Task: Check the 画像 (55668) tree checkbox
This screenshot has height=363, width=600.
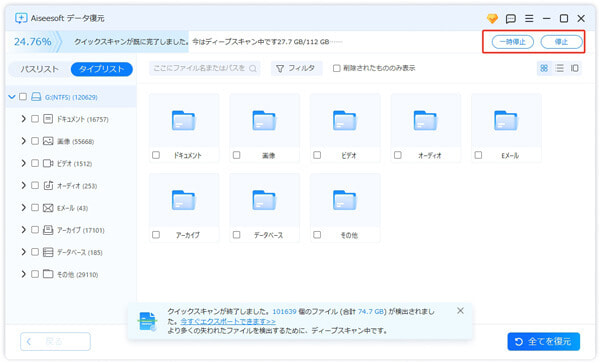Action: [x=35, y=141]
